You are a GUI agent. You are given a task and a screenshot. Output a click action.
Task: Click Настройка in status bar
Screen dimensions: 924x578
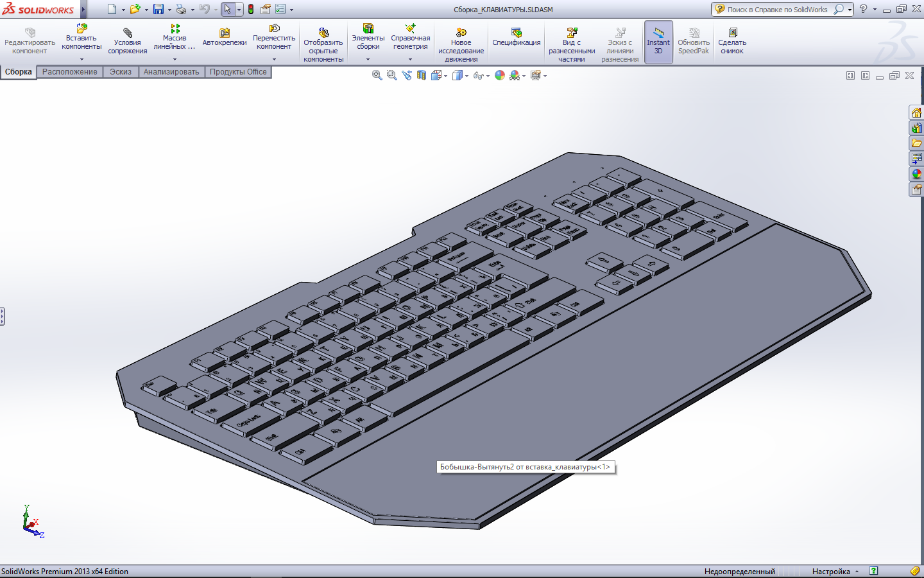[x=831, y=572]
